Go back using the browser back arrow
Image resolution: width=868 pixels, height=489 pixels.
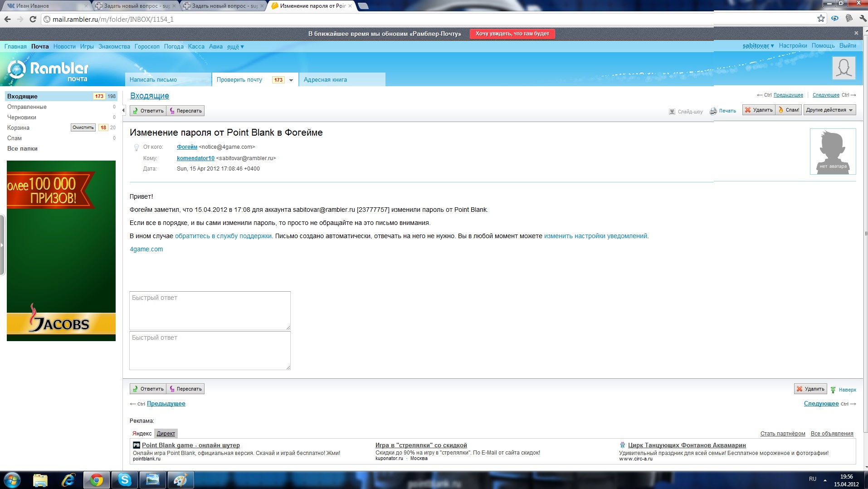pyautogui.click(x=7, y=19)
